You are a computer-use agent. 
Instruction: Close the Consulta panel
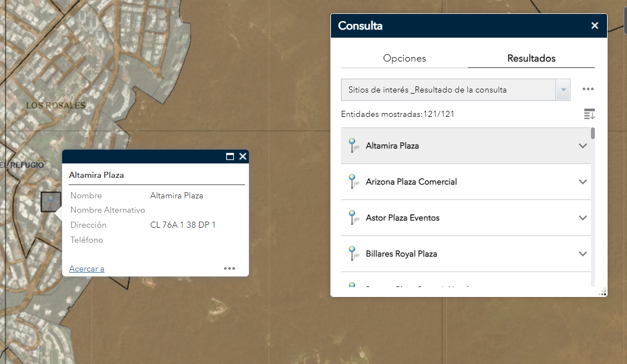coord(595,25)
